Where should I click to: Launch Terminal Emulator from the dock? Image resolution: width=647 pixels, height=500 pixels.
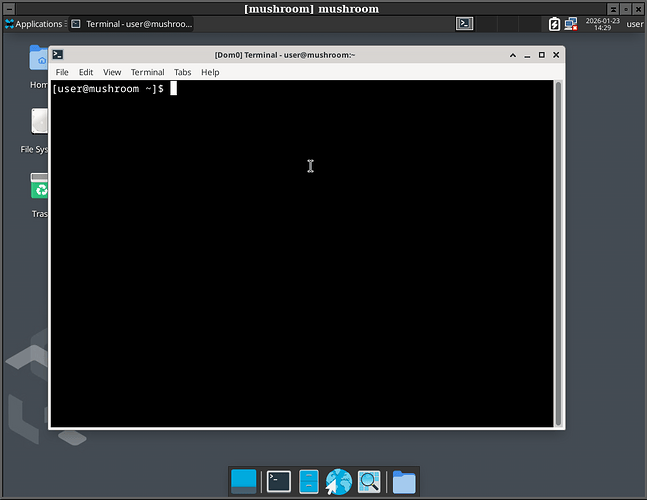pyautogui.click(x=279, y=482)
